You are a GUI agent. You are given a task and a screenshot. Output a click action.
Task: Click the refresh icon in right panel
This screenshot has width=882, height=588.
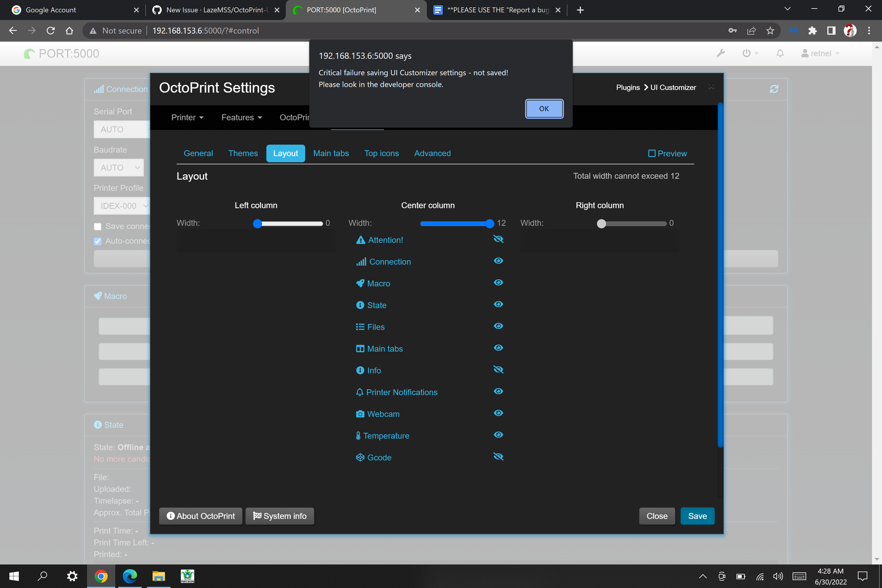774,89
